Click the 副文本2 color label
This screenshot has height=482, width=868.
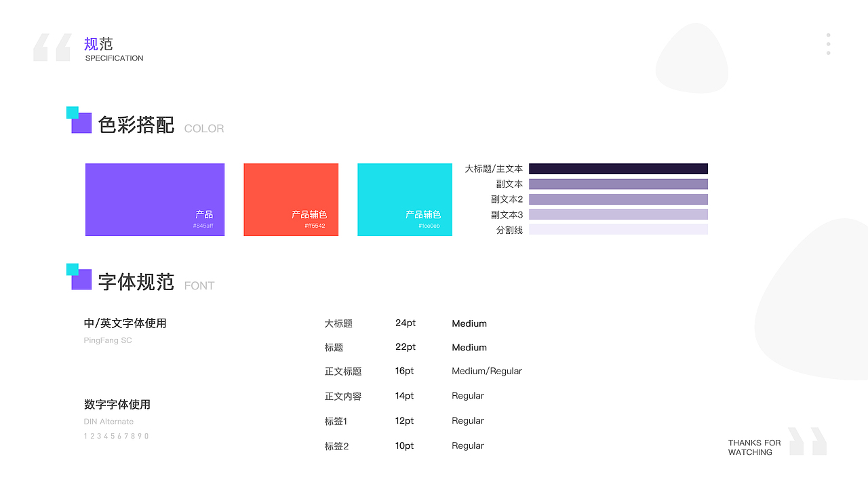[x=507, y=199]
